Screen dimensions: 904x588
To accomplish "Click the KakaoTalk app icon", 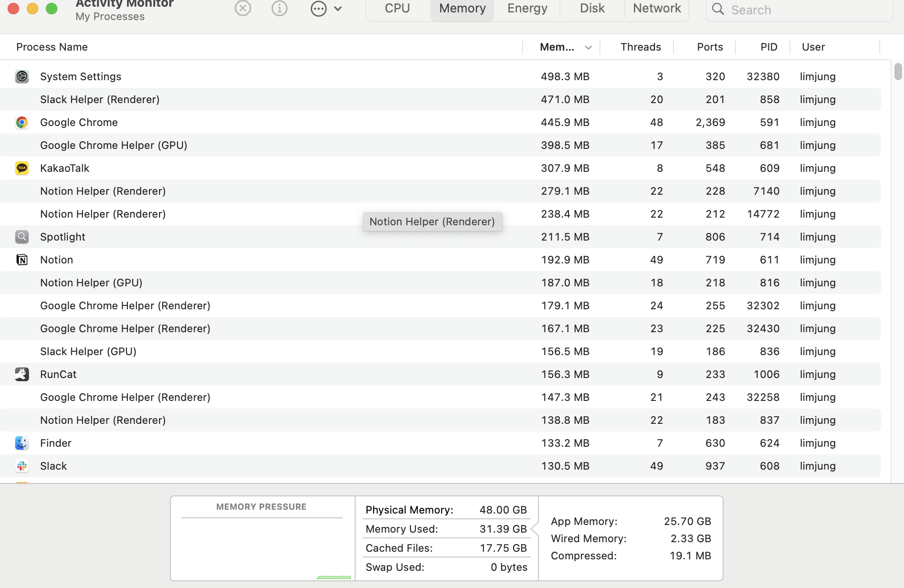I will coord(22,168).
